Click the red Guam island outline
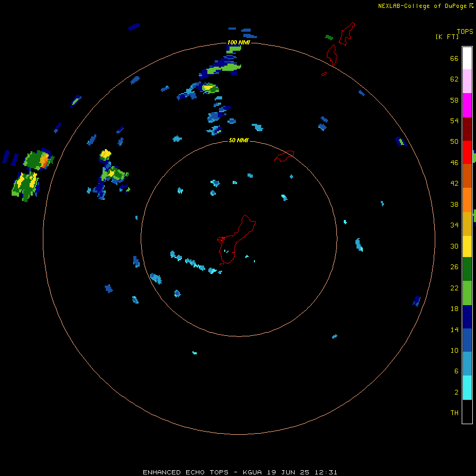This screenshot has width=476, height=476. (235, 240)
